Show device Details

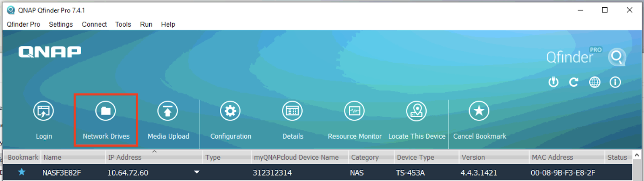292,111
